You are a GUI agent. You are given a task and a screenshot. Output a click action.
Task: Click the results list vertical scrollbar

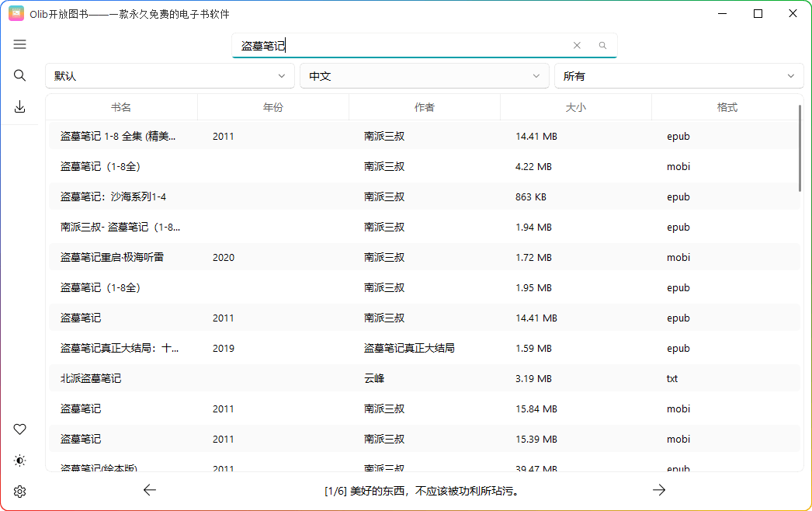tap(800, 149)
